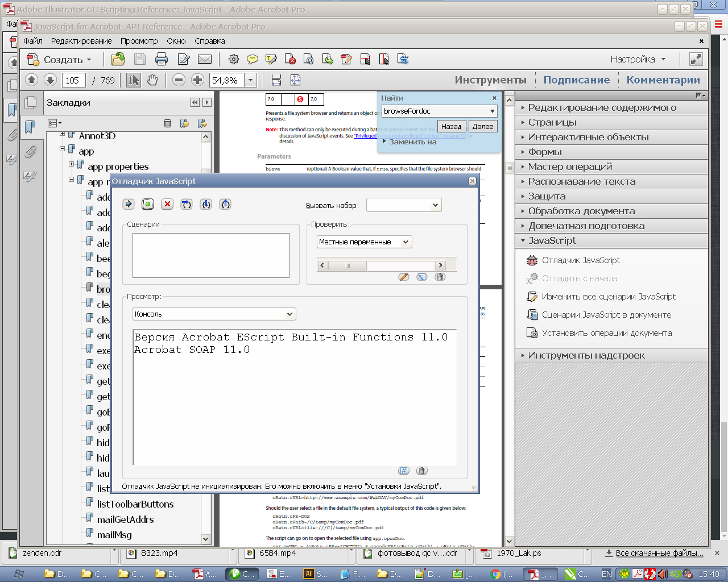
Task: Clear console with trash icon below console
Action: pyautogui.click(x=421, y=471)
